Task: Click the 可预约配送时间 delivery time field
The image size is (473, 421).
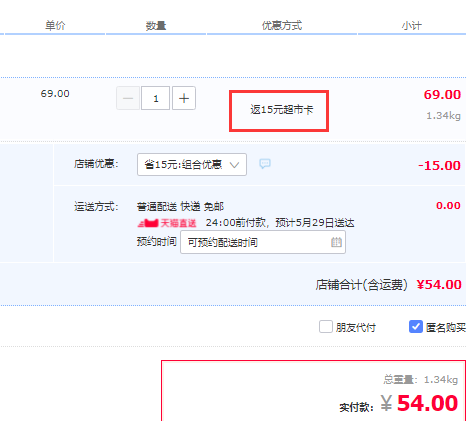Action: point(263,242)
